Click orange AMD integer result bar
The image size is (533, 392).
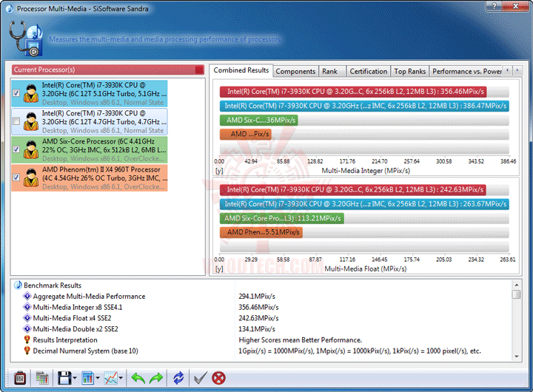[x=246, y=134]
